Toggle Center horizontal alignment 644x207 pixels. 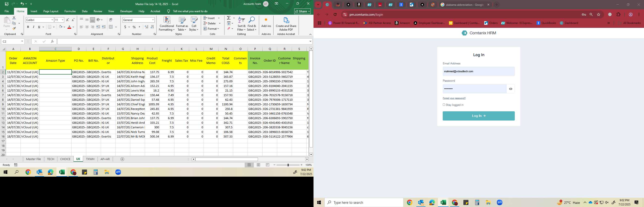click(x=87, y=27)
